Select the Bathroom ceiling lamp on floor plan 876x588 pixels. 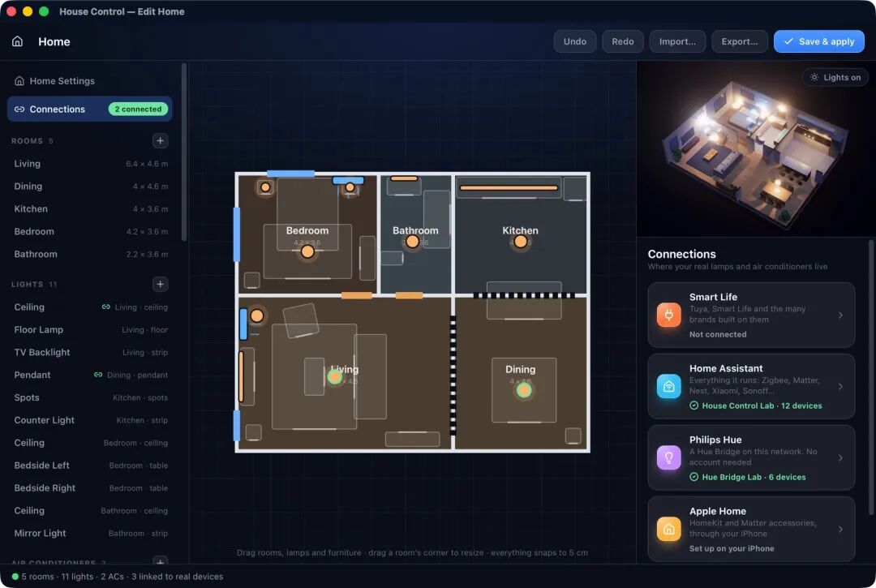click(412, 242)
